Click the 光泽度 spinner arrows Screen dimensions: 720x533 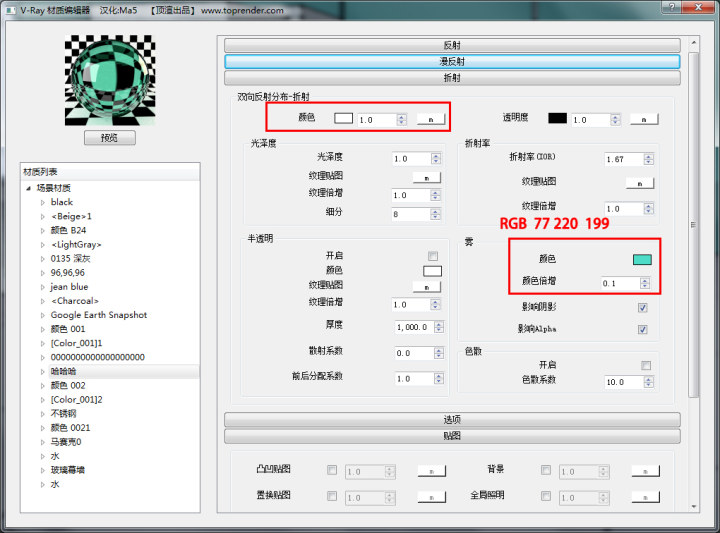(x=436, y=159)
